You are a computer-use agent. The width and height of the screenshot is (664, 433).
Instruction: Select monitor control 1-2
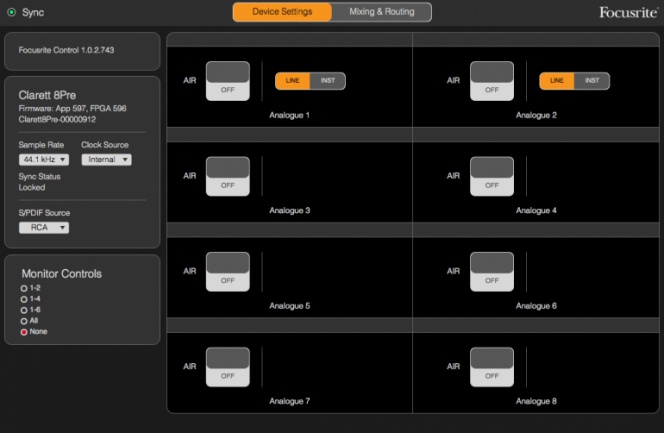tap(24, 288)
